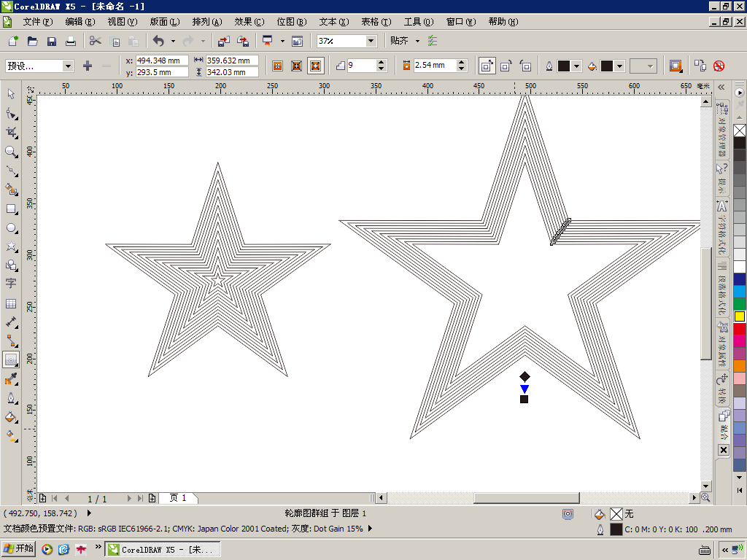Viewport: 747px width, 560px height.
Task: Copy contour properties button
Action: click(x=700, y=66)
